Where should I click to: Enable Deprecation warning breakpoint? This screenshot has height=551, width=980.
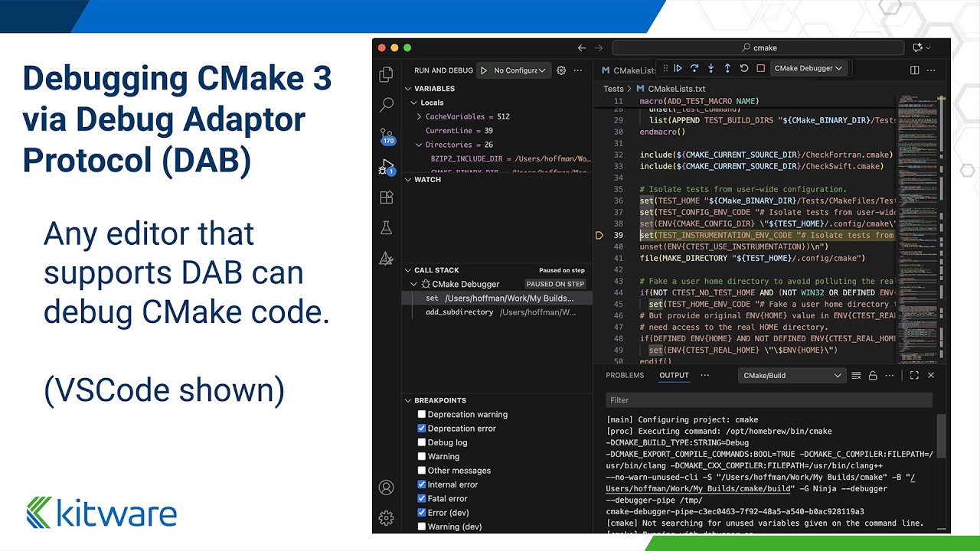pyautogui.click(x=421, y=415)
